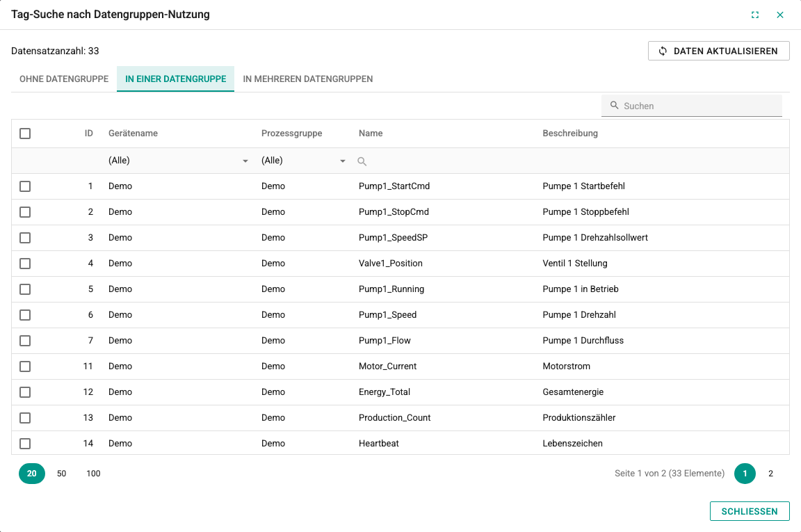Select the Pump1_Speed row checkbox

coord(25,315)
